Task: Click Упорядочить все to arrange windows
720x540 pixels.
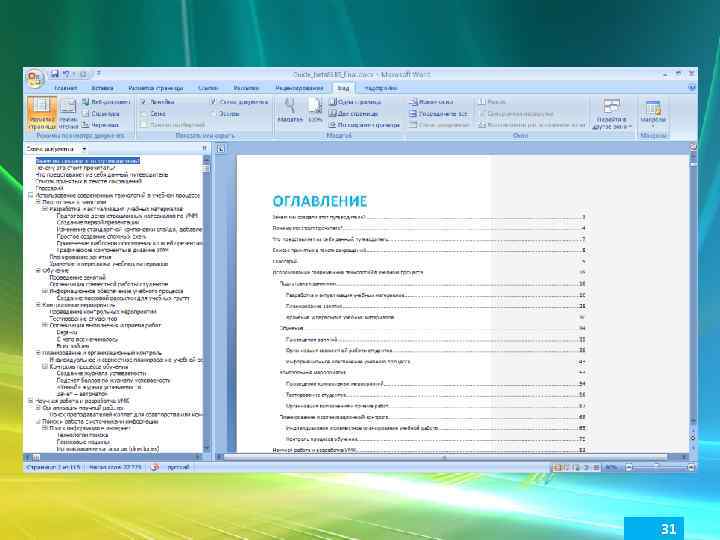Action: [x=439, y=113]
